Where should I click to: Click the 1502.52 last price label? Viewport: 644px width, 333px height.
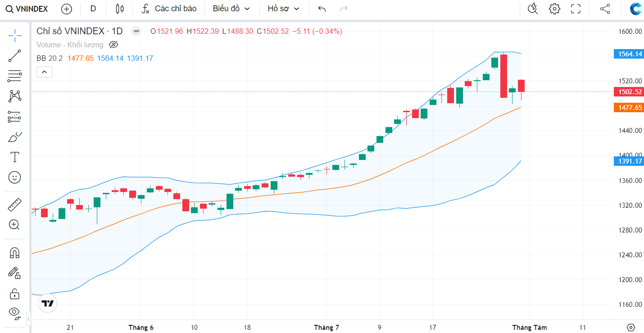[629, 91]
